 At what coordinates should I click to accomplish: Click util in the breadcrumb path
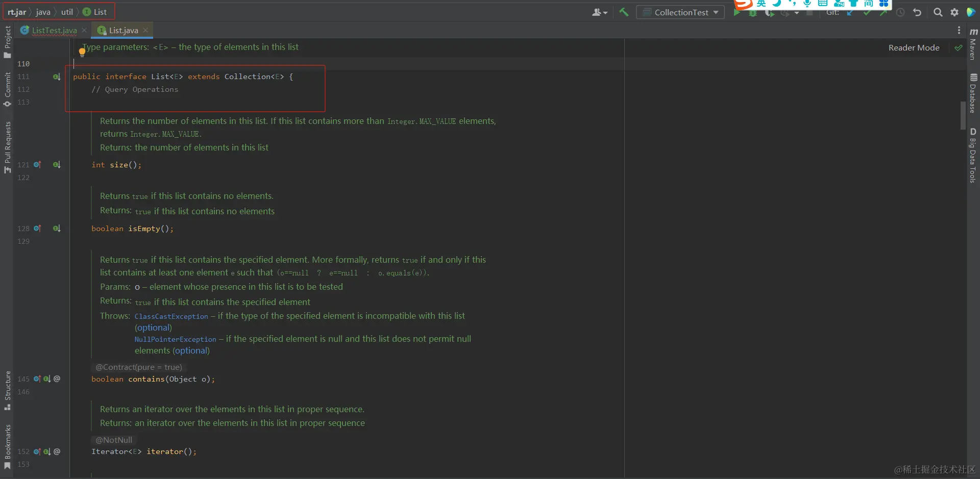tap(67, 12)
